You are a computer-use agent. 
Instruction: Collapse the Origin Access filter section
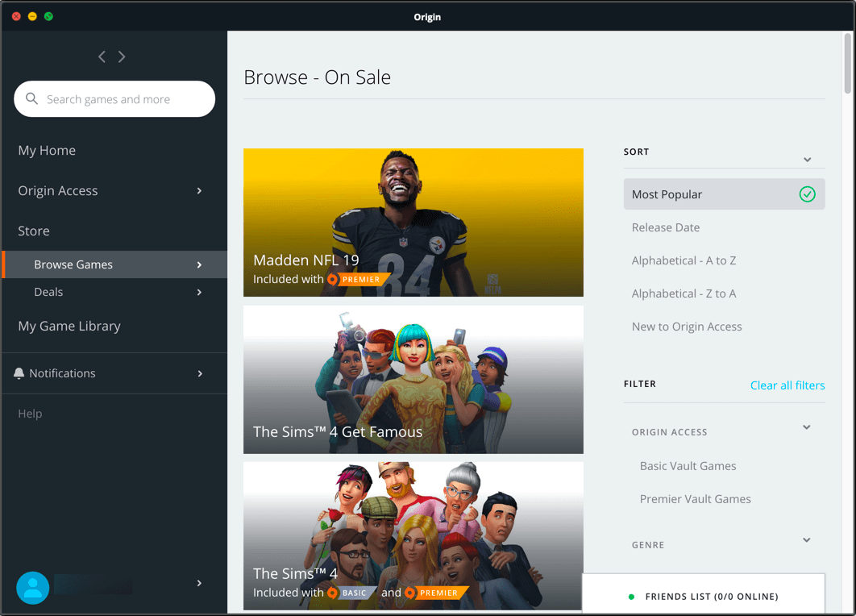point(806,427)
